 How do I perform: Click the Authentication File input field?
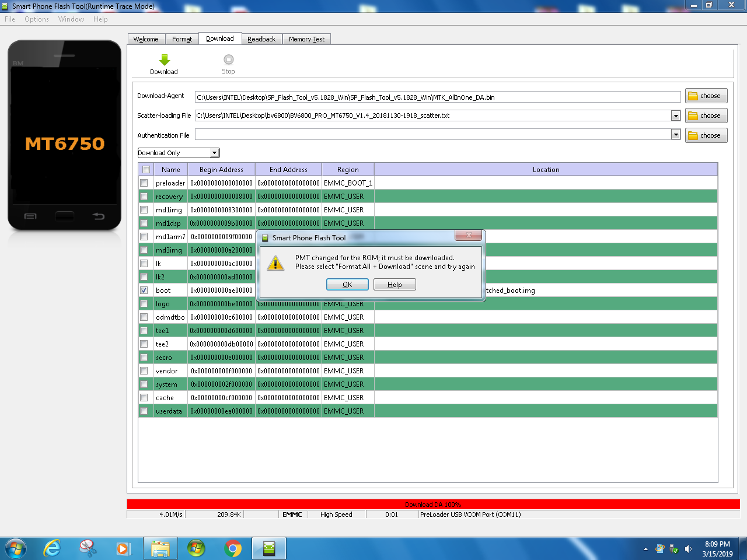coord(433,135)
